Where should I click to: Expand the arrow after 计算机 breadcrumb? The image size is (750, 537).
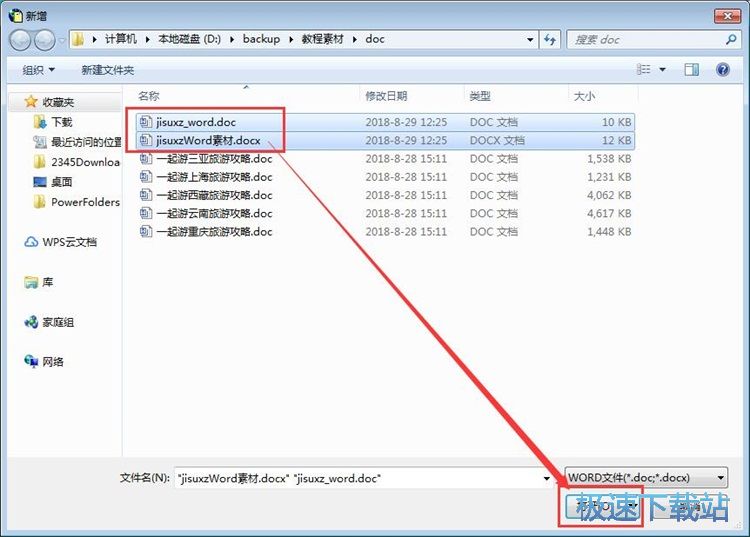point(147,40)
